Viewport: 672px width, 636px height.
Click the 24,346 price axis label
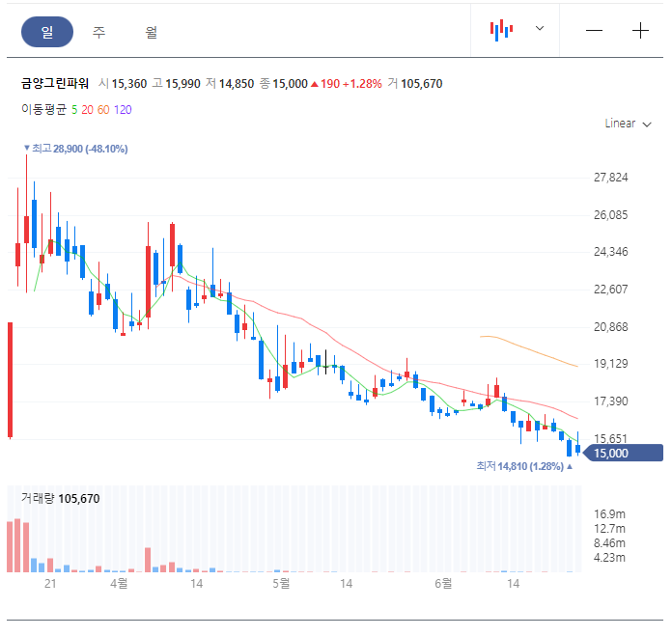point(611,252)
